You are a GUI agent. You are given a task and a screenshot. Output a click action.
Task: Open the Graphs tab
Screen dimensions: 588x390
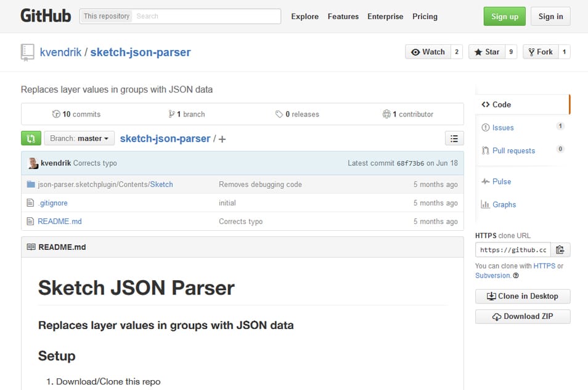click(523, 205)
